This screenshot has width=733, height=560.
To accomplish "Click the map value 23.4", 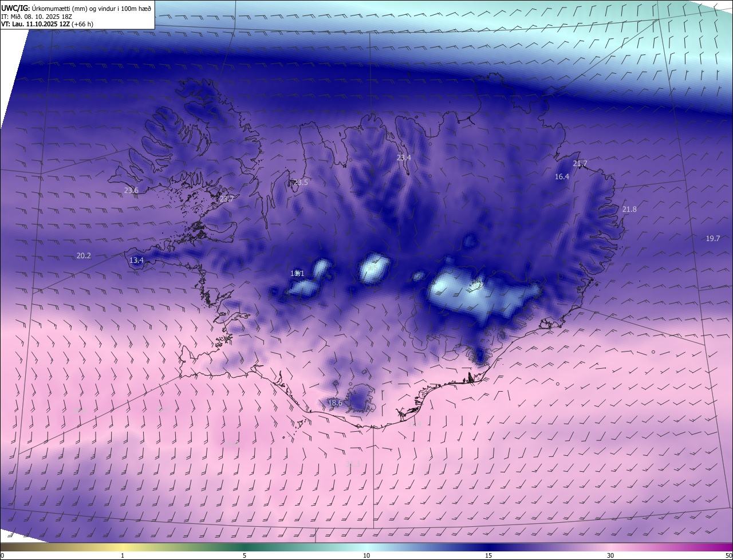I will (x=404, y=157).
